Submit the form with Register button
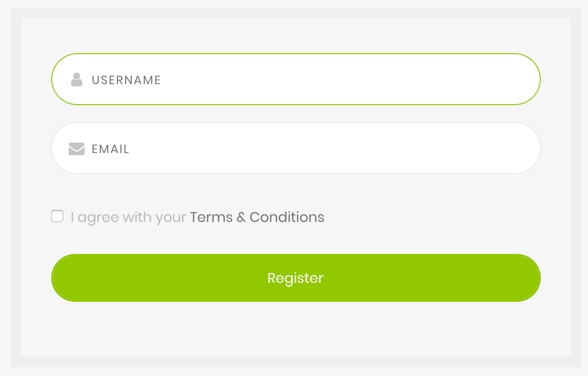The width and height of the screenshot is (588, 376). click(296, 278)
